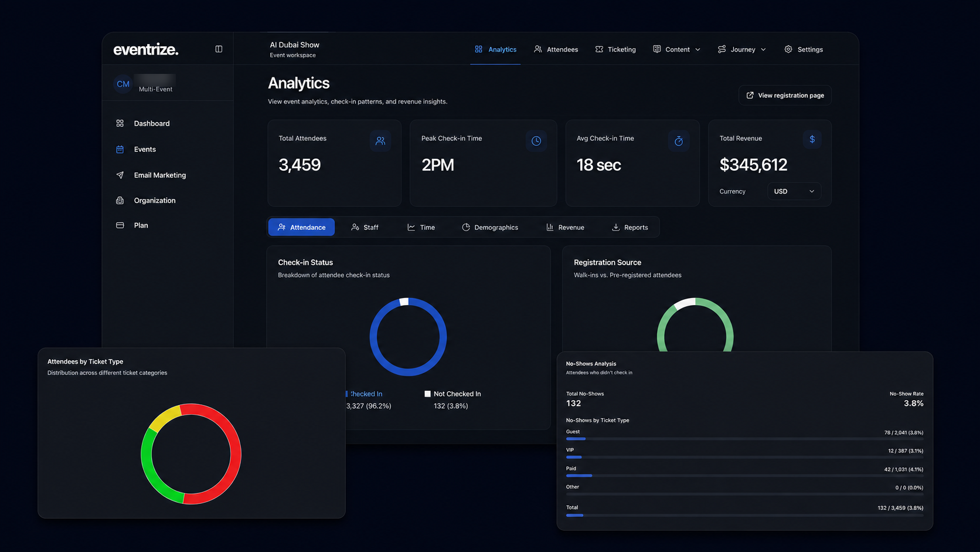Image resolution: width=980 pixels, height=552 pixels.
Task: Click the Not Checked In legend swatch
Action: (x=427, y=394)
